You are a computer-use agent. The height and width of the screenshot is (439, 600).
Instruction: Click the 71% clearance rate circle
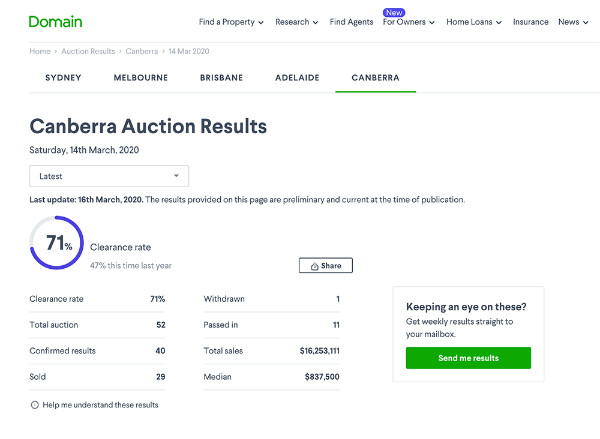pos(58,243)
